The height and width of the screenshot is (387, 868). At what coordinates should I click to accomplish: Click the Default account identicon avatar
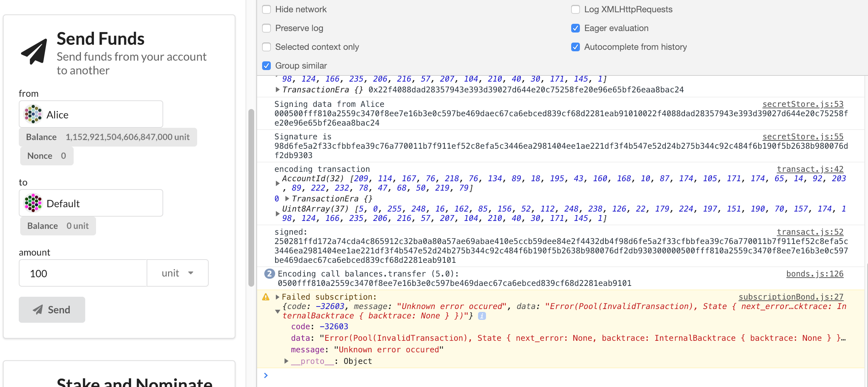coord(33,203)
